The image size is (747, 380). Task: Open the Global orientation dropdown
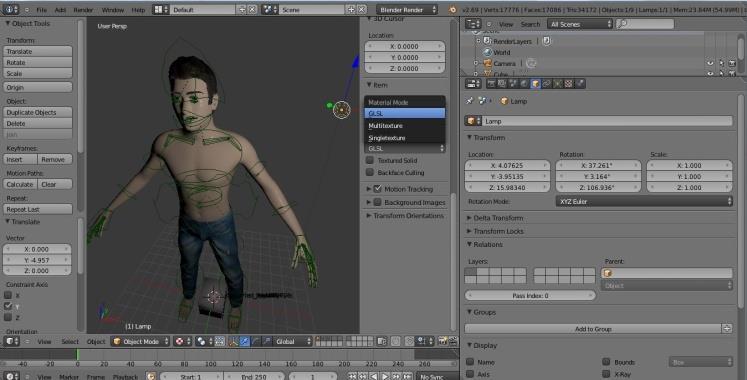293,341
